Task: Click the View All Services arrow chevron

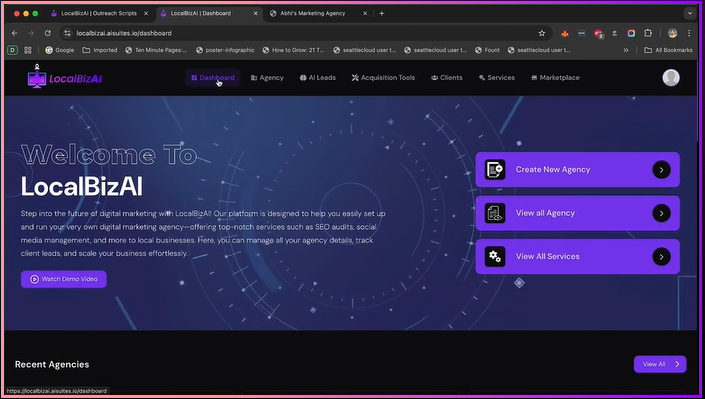Action: tap(661, 257)
